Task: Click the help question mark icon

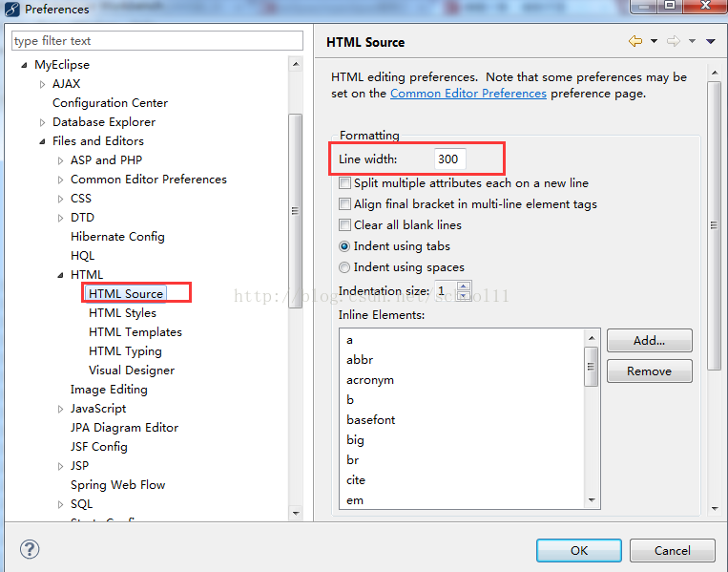Action: point(29,550)
